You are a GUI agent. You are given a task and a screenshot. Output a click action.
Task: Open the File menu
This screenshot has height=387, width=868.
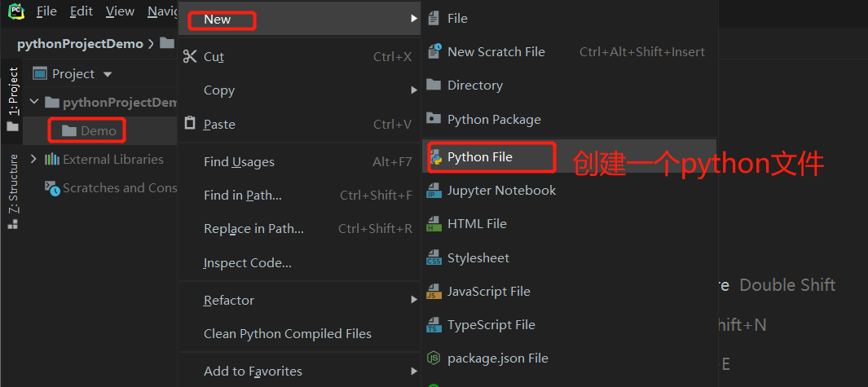click(x=46, y=11)
